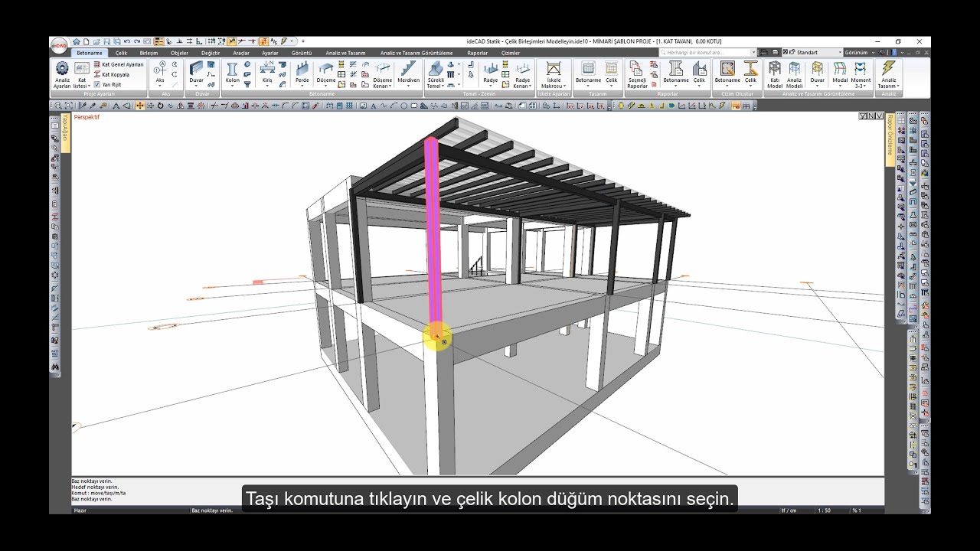This screenshot has width=980, height=551.
Task: Click the save icon in quick access bar
Action: pos(106,41)
